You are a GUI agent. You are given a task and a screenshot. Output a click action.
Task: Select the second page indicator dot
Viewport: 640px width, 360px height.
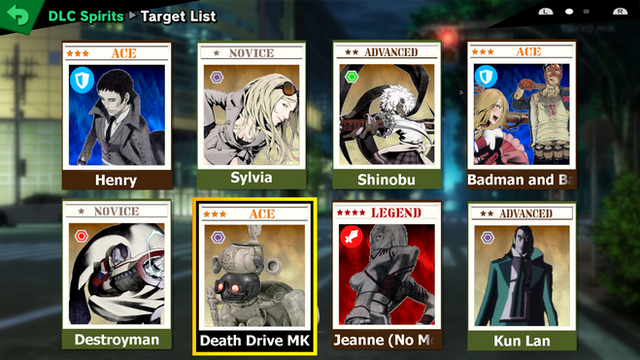[x=586, y=11]
